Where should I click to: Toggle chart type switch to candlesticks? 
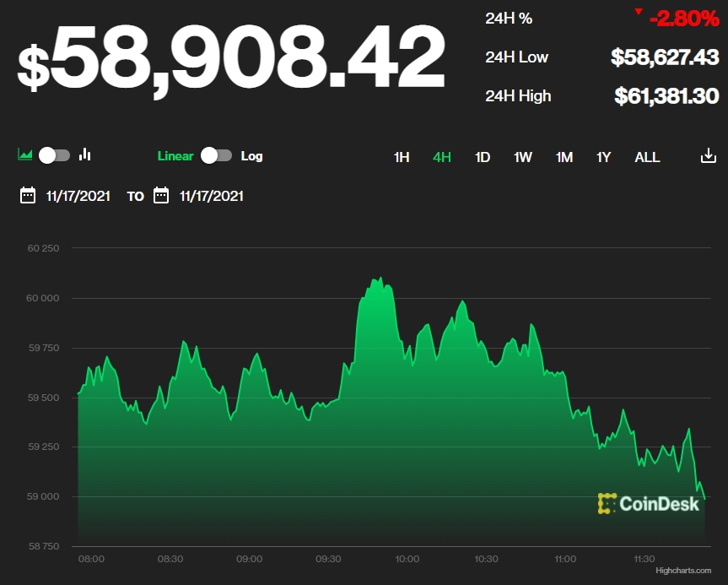54,155
